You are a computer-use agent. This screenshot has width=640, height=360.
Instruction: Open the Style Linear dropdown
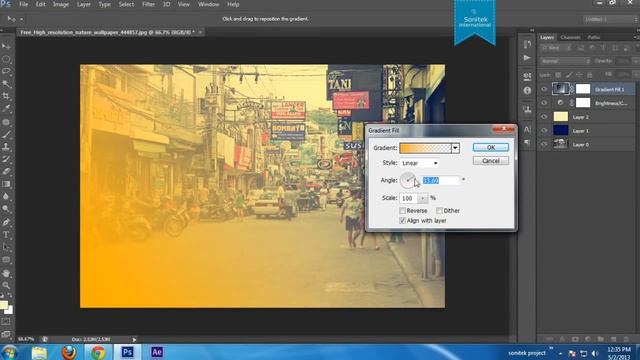pos(419,163)
